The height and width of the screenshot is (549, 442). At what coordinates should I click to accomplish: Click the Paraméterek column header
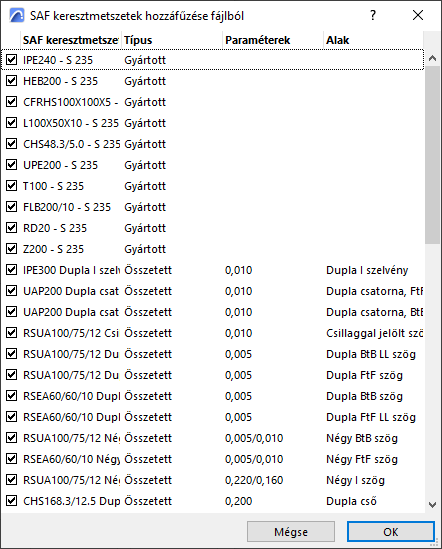(x=273, y=40)
